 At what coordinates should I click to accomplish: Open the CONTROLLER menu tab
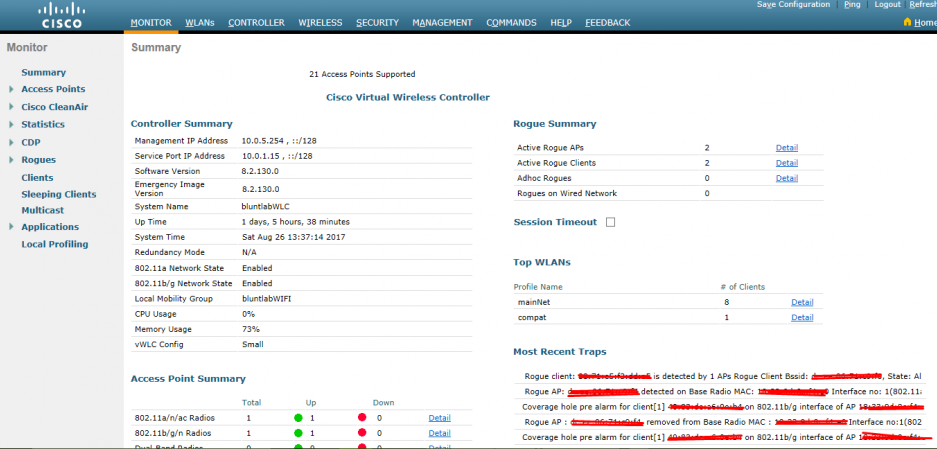(x=256, y=23)
